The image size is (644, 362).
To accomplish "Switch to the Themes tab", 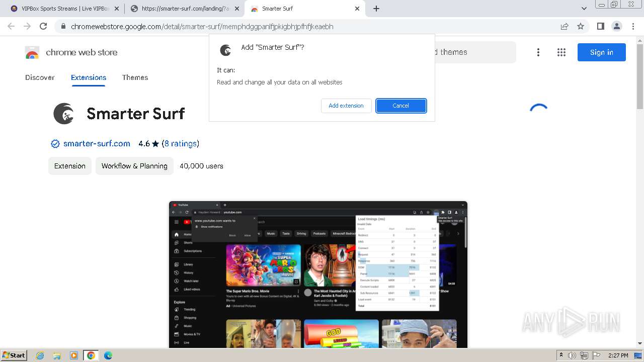I will 135,77.
